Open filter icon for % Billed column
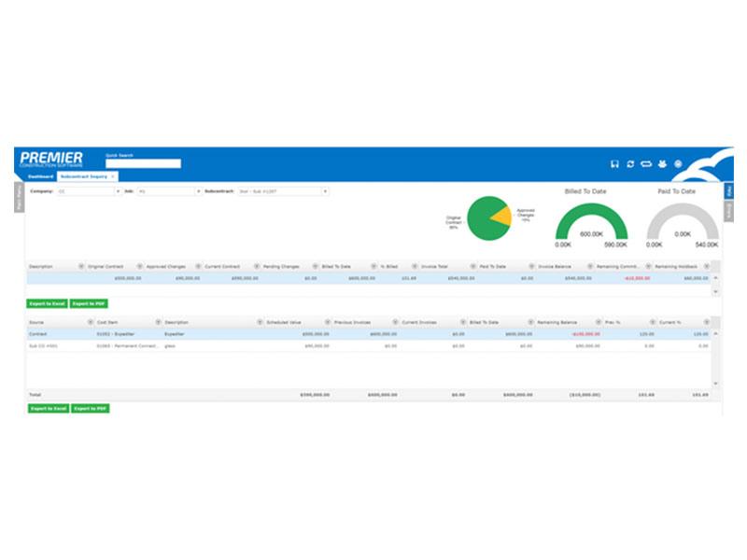Screen dimensions: 747x560 (x=415, y=266)
